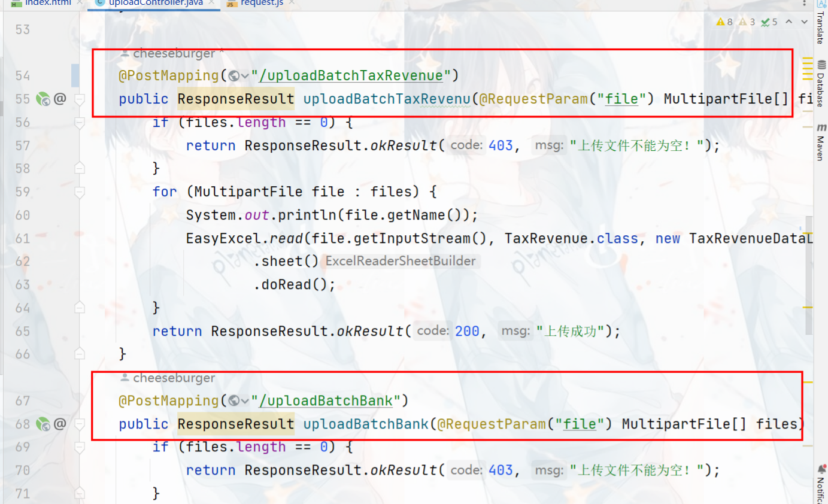This screenshot has height=504, width=828.
Task: Collapse the if block fold marker at line 69
Action: point(80,448)
